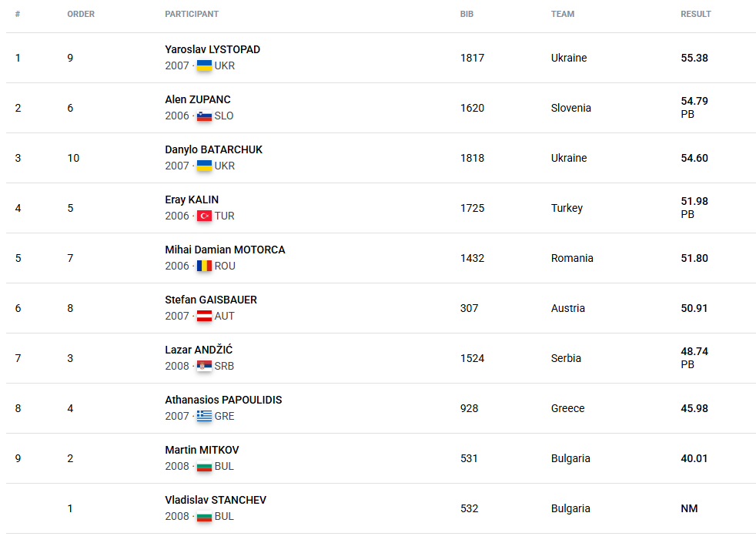Click the Romania flag beside Mihai Damian Motorca
The image size is (756, 543).
pos(204,266)
